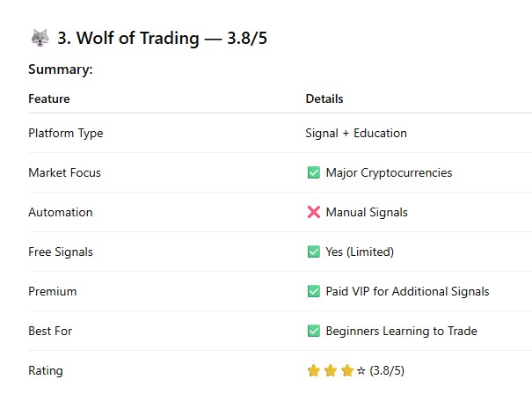
Task: Click green checkmark beside Beginners Learning to Trade
Action: (x=313, y=331)
